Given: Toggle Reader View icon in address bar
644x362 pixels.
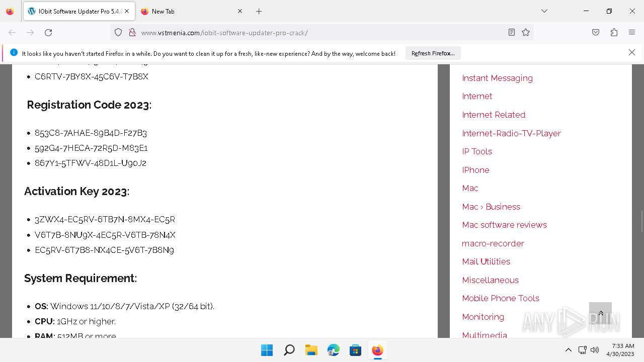Looking at the screenshot, I should [512, 33].
